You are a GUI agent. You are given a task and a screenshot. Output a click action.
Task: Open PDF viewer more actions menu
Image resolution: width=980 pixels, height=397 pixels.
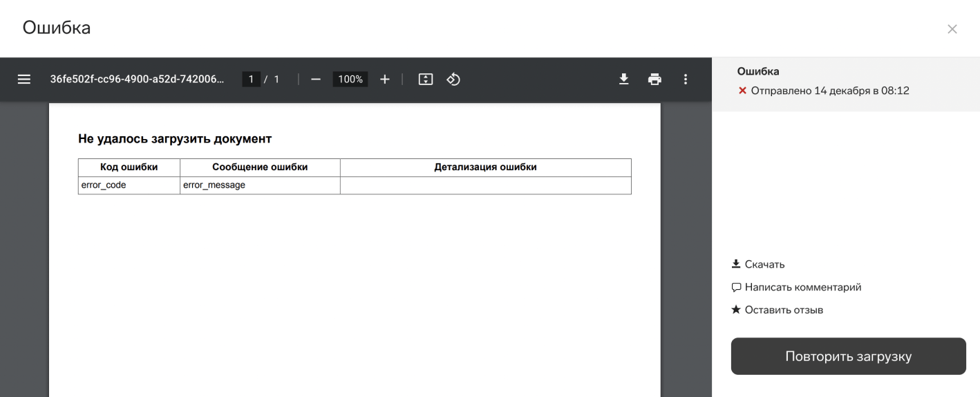pyautogui.click(x=686, y=80)
